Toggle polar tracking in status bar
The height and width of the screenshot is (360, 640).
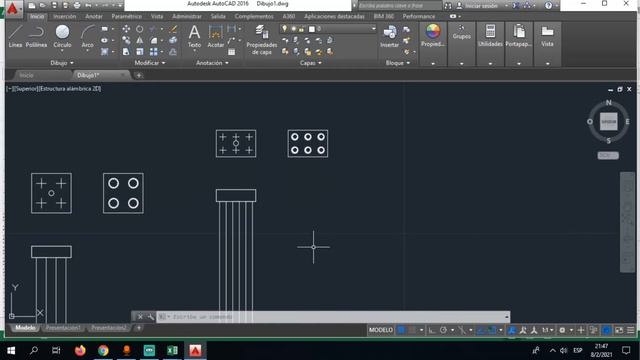click(x=443, y=330)
